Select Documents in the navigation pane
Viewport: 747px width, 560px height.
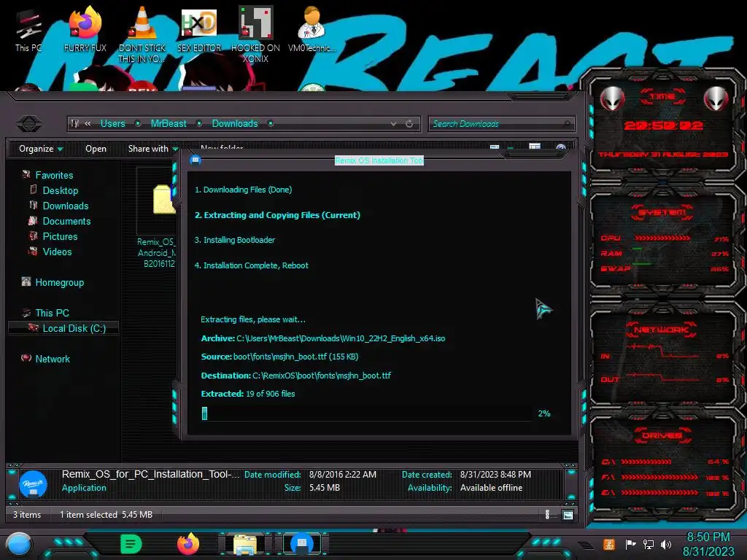(66, 221)
